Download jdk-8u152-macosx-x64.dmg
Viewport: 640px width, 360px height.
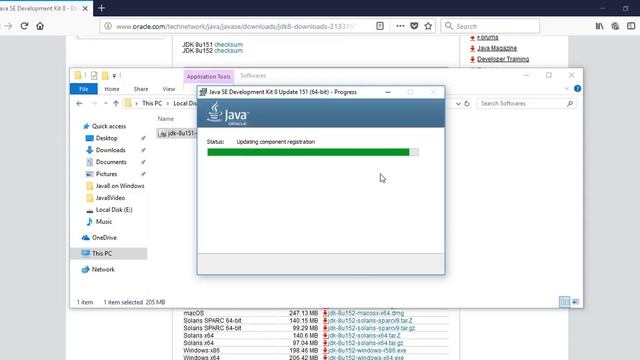pyautogui.click(x=366, y=313)
